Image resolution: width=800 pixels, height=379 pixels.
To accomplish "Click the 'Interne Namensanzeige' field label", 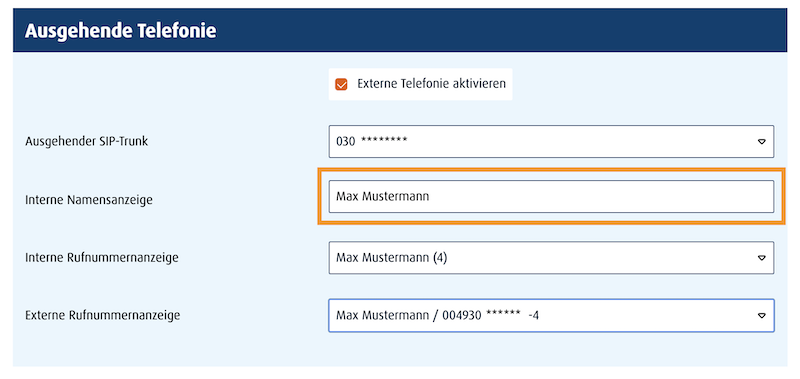I will click(89, 200).
